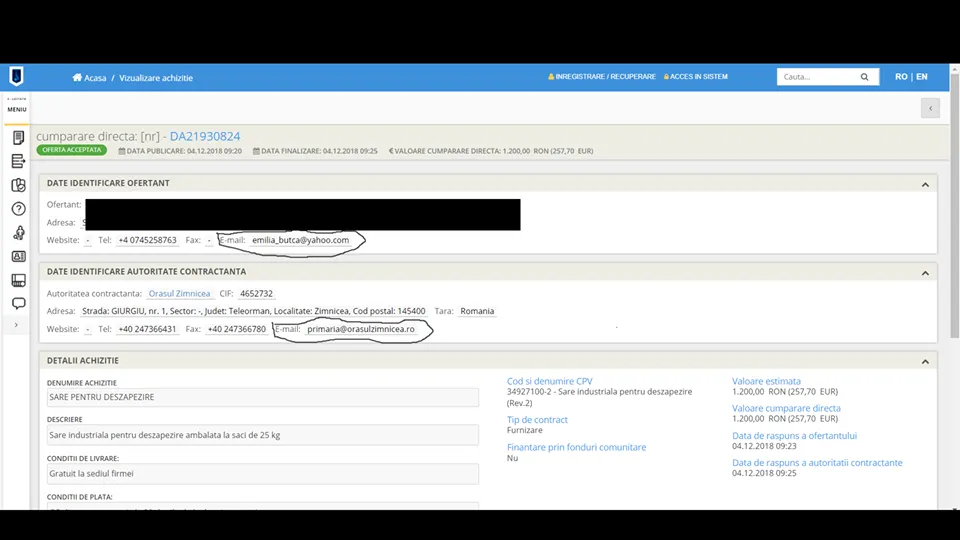This screenshot has height=540, width=960.
Task: Click the authority phone +40 247366431
Action: 147,329
